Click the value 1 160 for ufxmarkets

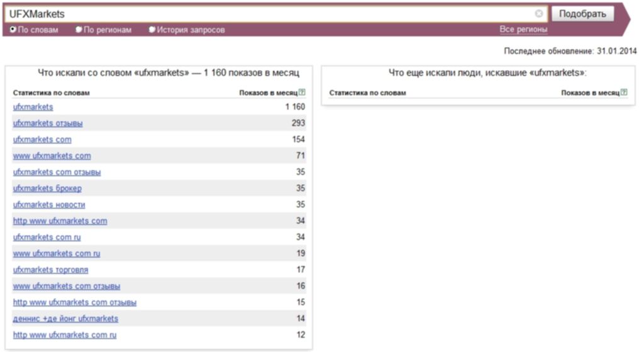tap(295, 107)
